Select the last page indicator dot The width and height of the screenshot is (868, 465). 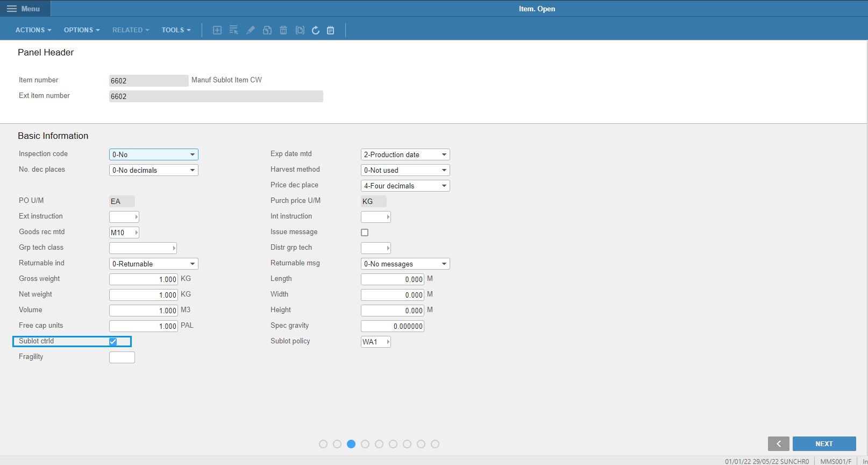tap(435, 444)
